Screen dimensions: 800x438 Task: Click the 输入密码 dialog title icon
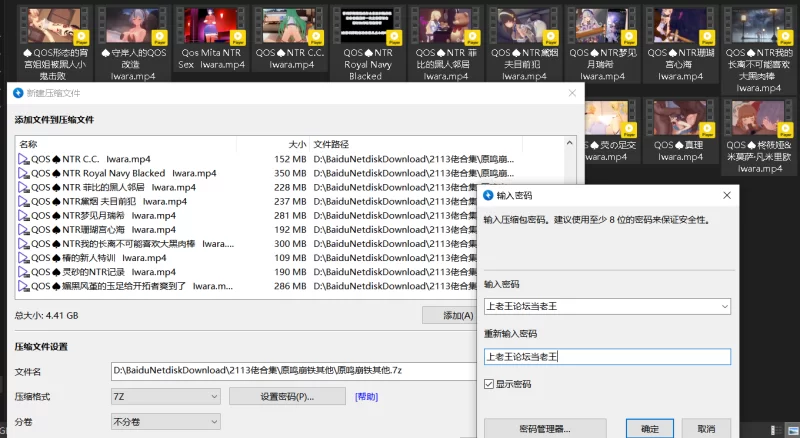tap(489, 196)
